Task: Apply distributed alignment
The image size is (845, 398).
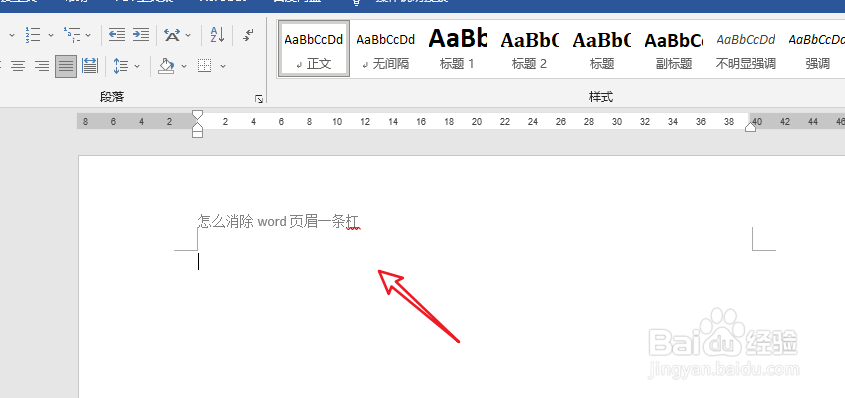Action: coord(89,66)
